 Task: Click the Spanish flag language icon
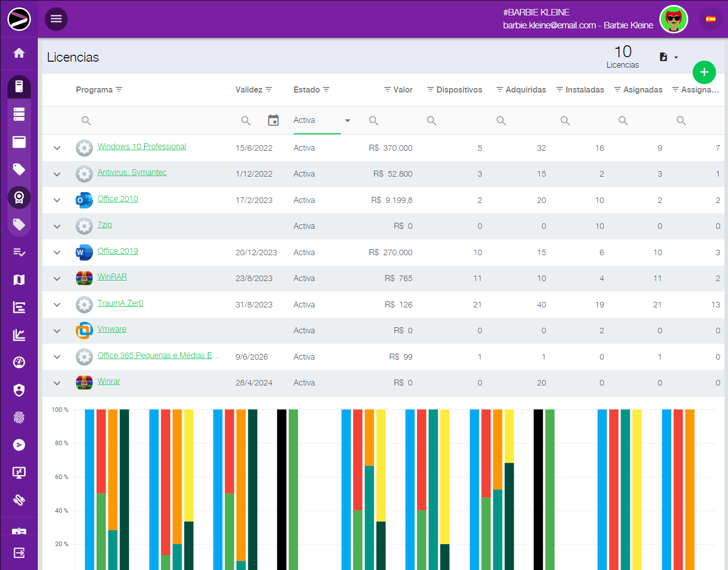coord(711,19)
